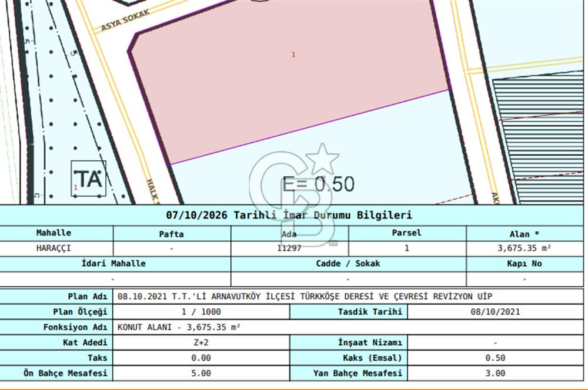Click the 'Cadde / Sokak' header
Screen dimensions: 588x390
[x=348, y=263]
